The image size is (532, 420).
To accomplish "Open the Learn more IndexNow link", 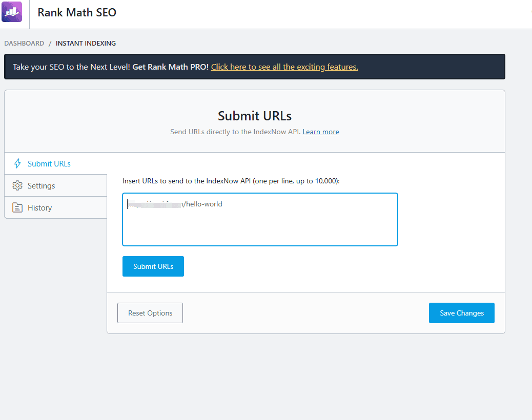I will click(x=321, y=132).
